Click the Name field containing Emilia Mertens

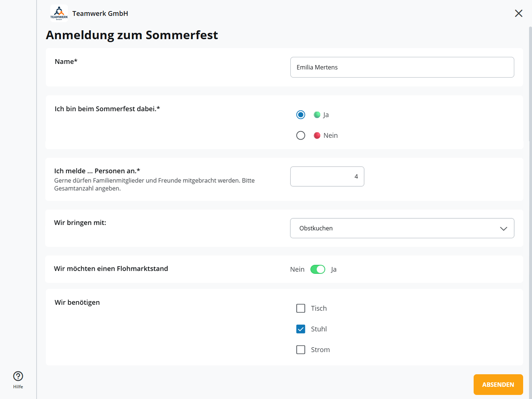pyautogui.click(x=402, y=67)
